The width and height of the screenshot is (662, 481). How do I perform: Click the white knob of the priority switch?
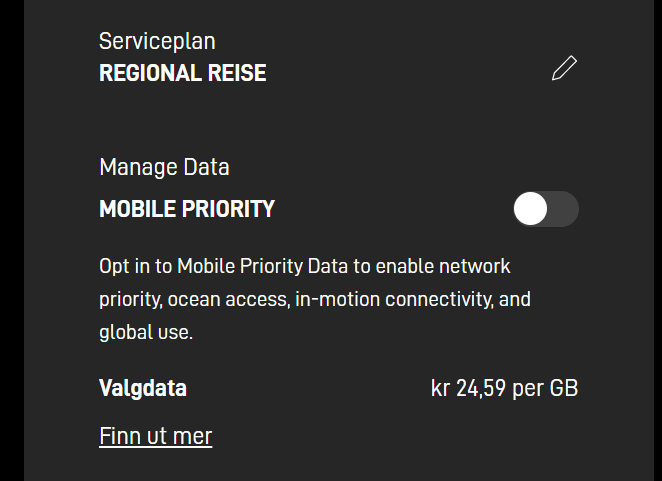(530, 209)
